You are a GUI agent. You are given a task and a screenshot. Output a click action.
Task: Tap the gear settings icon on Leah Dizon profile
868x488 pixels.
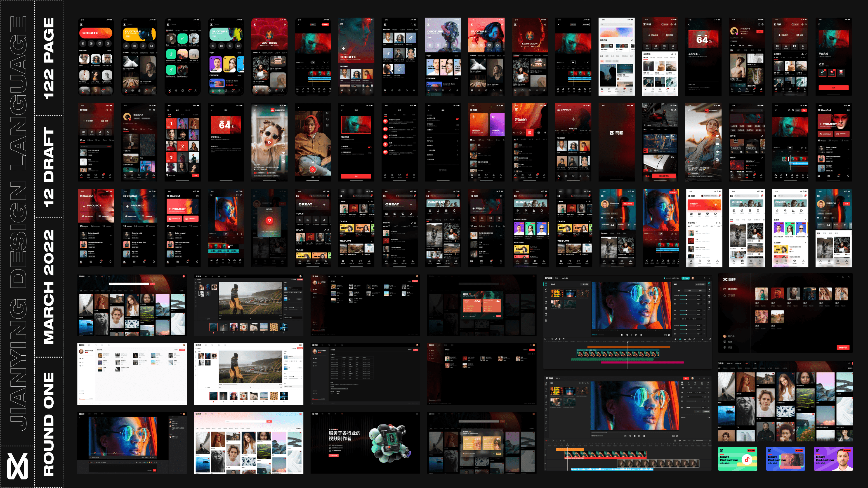(x=285, y=25)
